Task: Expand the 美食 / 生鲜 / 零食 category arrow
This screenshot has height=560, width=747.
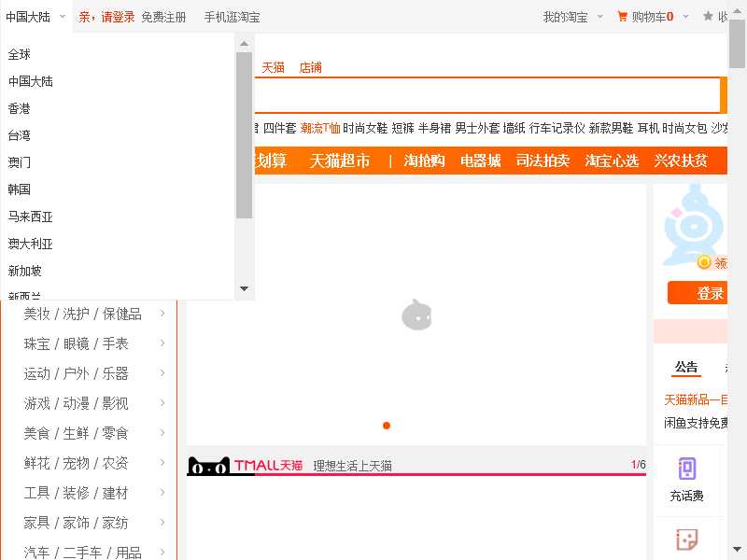Action: pyautogui.click(x=162, y=433)
